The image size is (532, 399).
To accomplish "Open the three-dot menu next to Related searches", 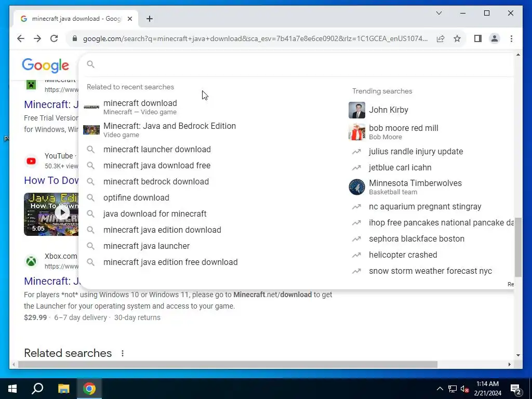I will [123, 353].
